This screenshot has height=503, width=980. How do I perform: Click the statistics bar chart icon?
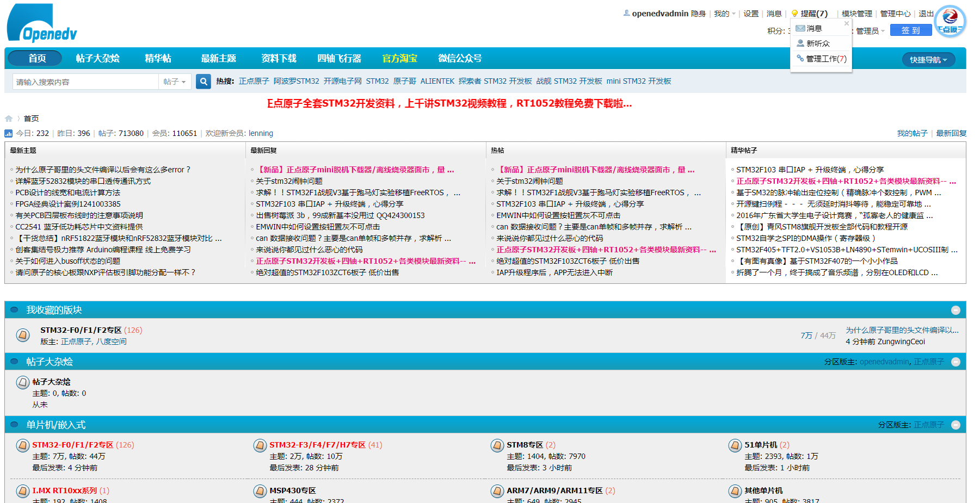click(x=9, y=133)
